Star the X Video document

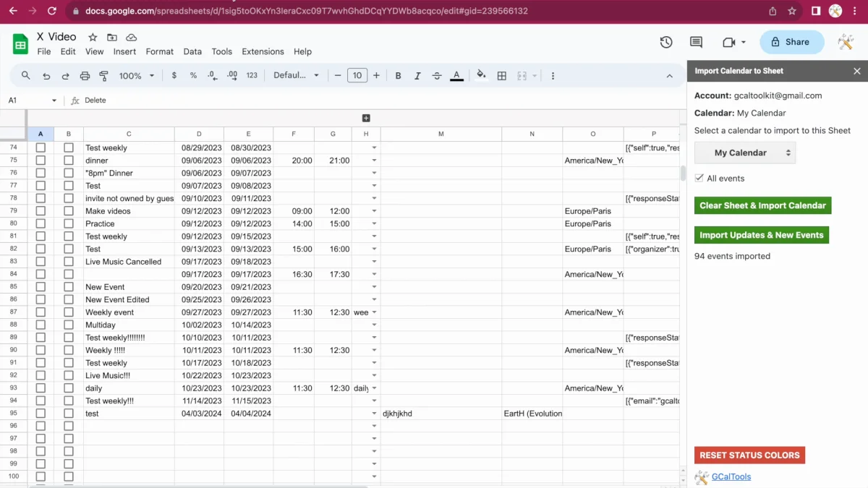[x=93, y=37]
